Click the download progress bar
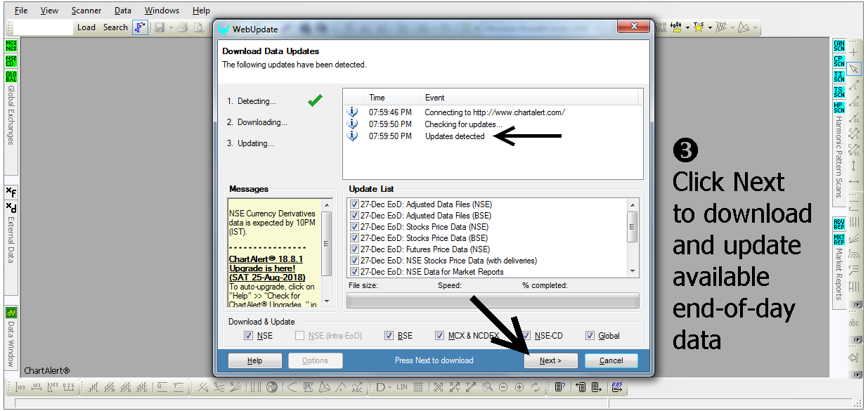Screen dimensions: 868x411 click(493, 301)
